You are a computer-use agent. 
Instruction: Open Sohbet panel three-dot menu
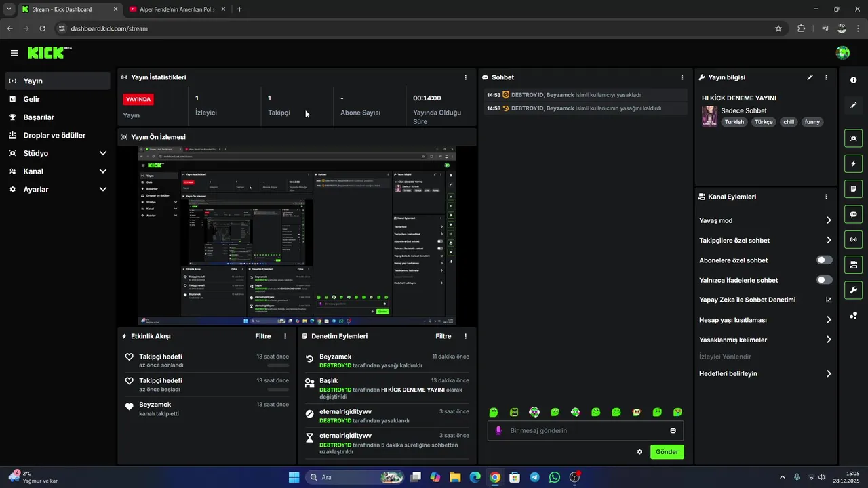coord(682,77)
